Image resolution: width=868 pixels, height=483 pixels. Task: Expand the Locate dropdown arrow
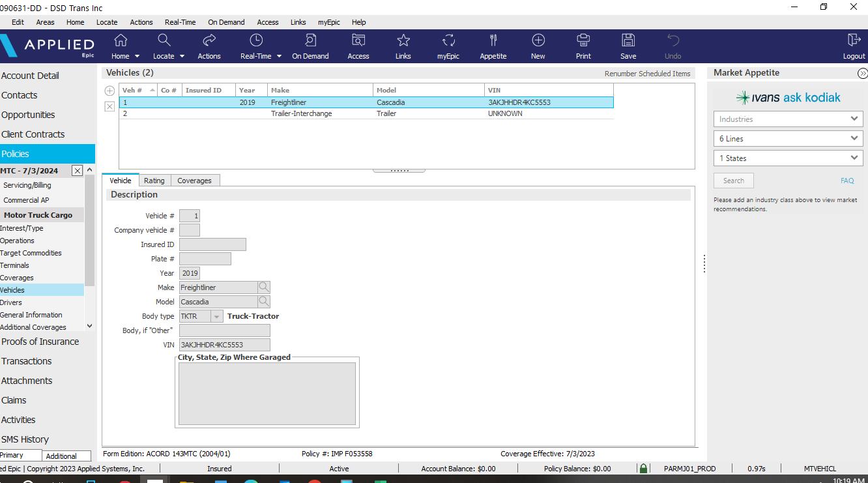coord(182,57)
